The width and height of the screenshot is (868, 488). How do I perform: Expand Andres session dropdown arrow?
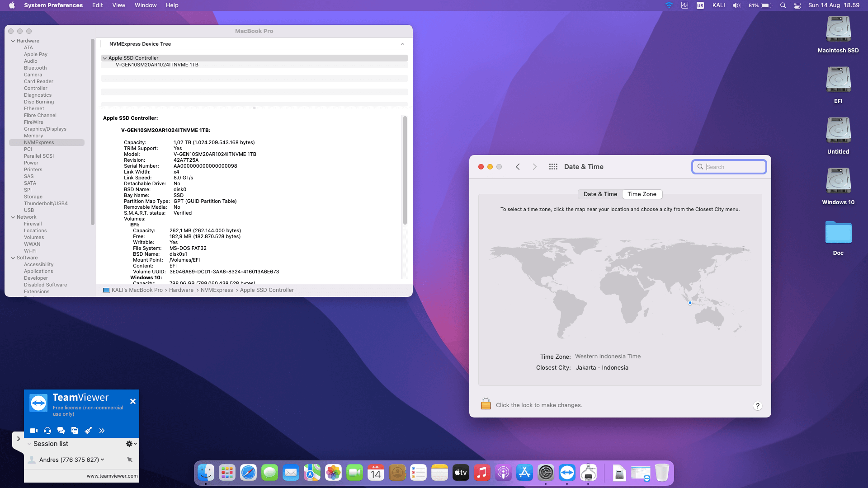103,460
